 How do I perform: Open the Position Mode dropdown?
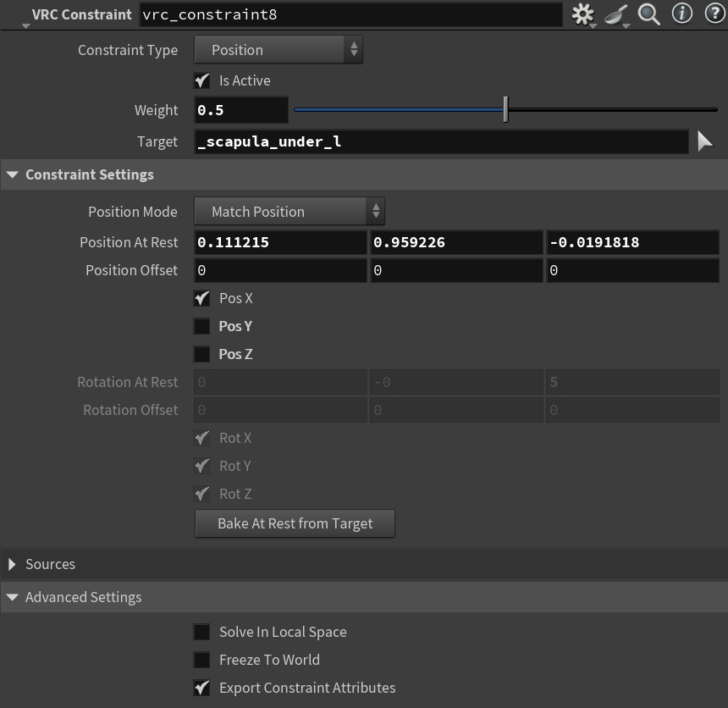[290, 211]
